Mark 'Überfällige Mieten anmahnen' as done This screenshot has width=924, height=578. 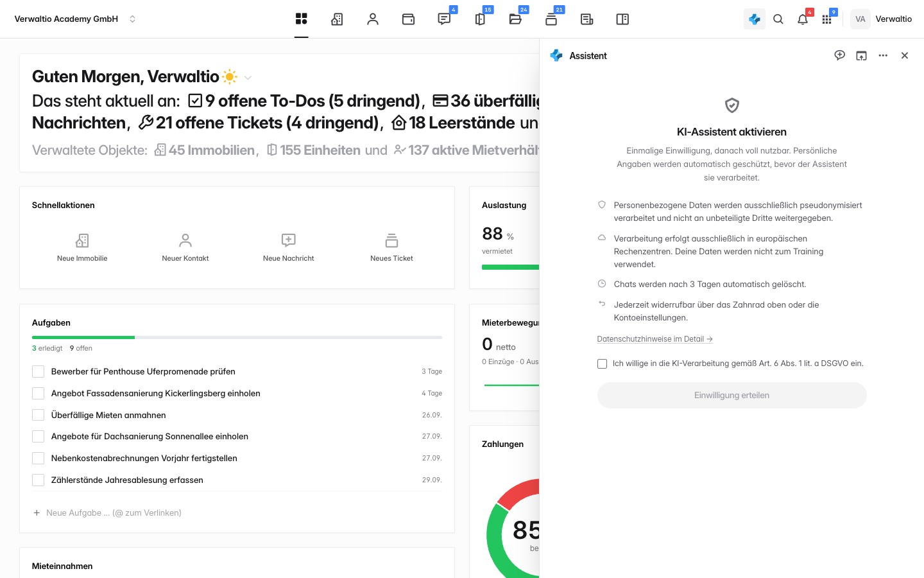click(x=38, y=415)
